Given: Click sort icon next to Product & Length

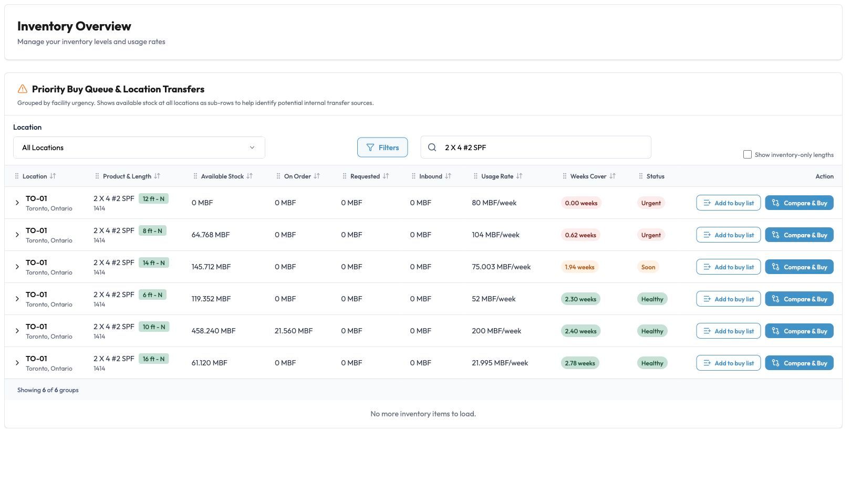Looking at the screenshot, I should (x=157, y=176).
